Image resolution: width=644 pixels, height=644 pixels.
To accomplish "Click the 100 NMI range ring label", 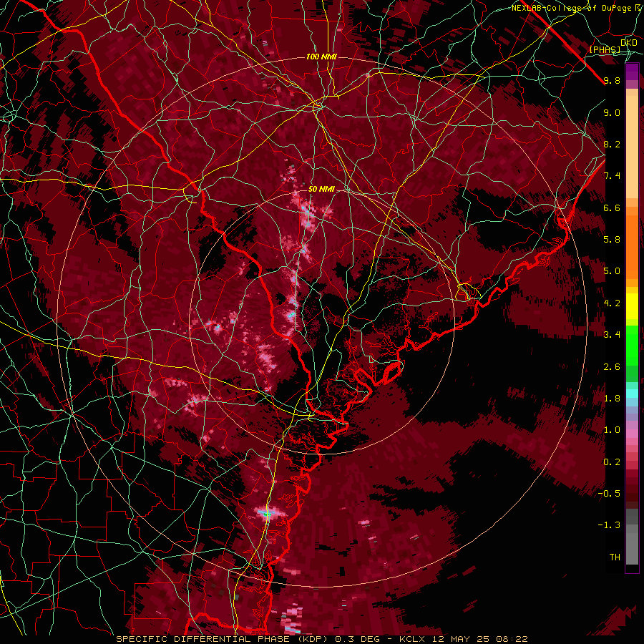I will [321, 57].
